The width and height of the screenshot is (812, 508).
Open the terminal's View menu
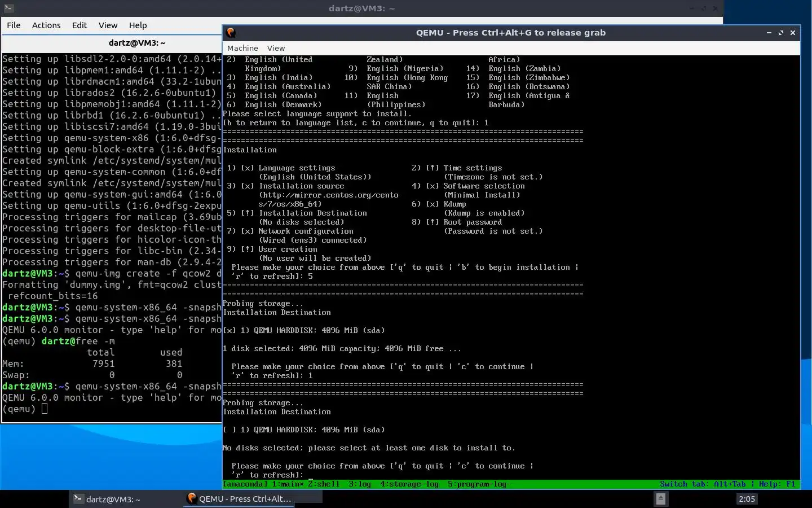click(x=108, y=25)
